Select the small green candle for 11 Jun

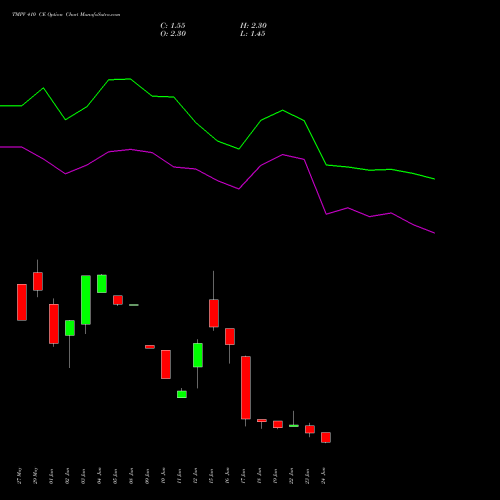click(x=182, y=394)
